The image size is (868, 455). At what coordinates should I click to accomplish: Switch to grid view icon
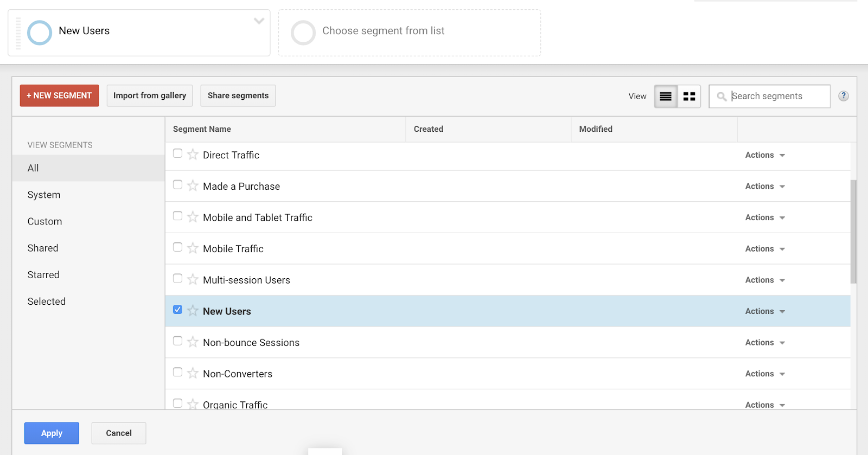tap(689, 97)
